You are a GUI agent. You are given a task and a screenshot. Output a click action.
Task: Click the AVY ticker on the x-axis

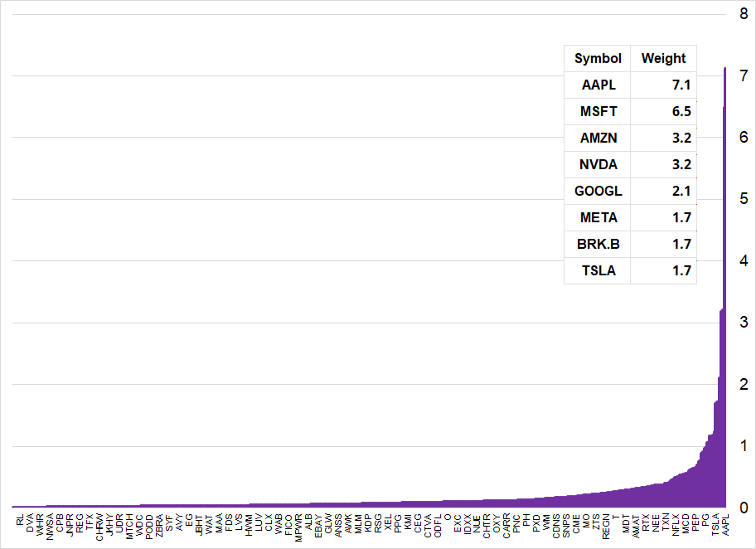tap(179, 522)
